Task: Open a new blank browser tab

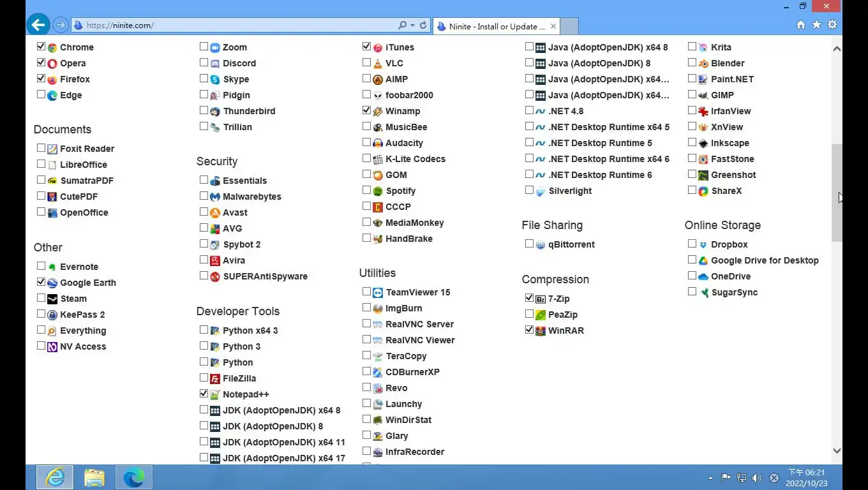Action: click(569, 26)
